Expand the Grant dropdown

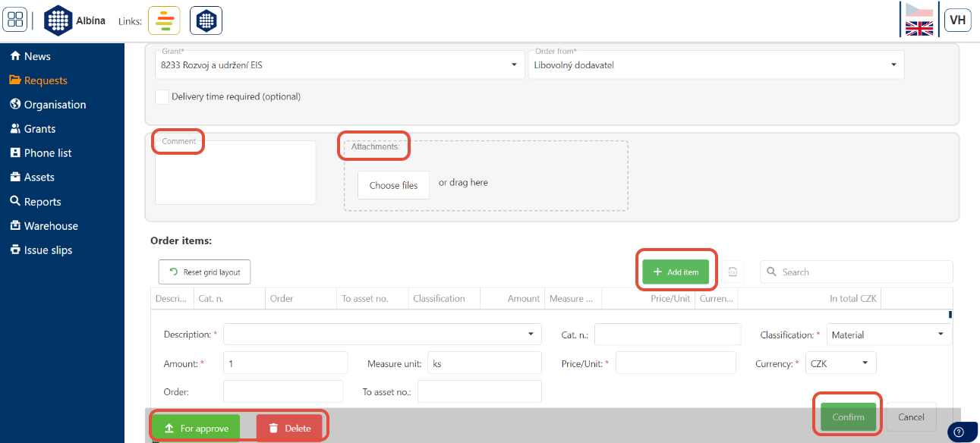coord(514,65)
